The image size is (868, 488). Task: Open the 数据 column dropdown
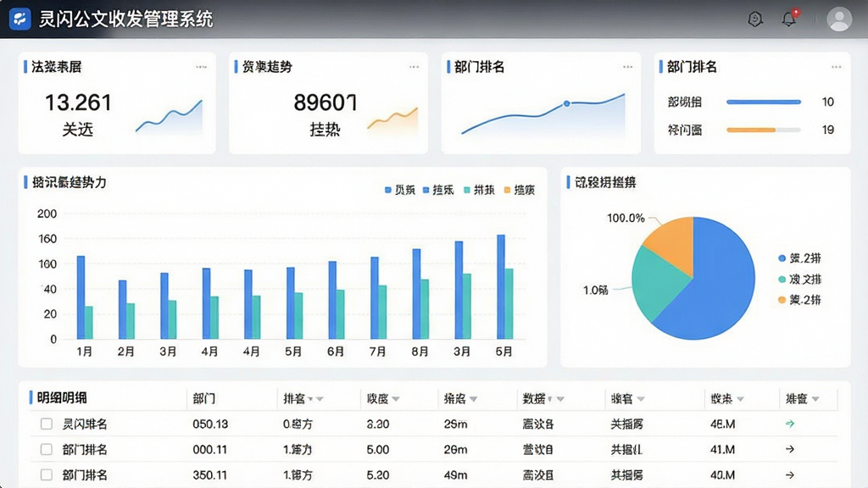point(560,399)
